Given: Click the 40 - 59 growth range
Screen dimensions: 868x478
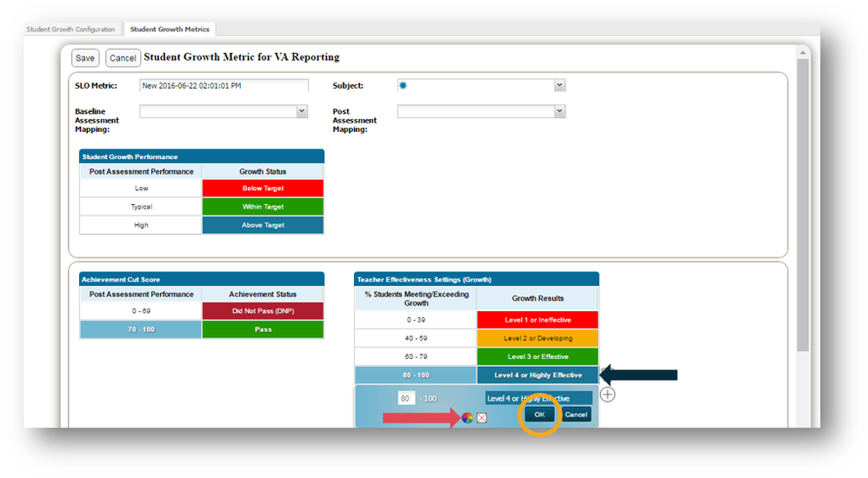Looking at the screenshot, I should [416, 338].
